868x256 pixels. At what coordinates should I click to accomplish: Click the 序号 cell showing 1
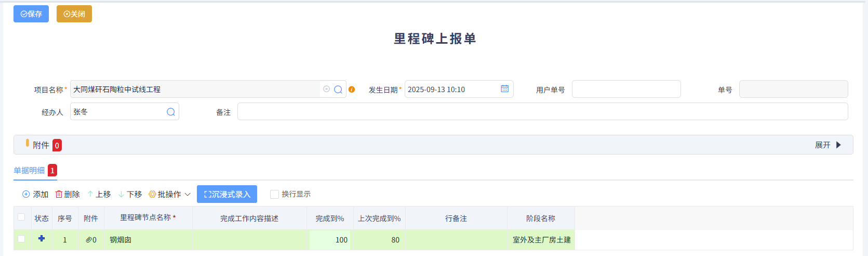coord(65,240)
